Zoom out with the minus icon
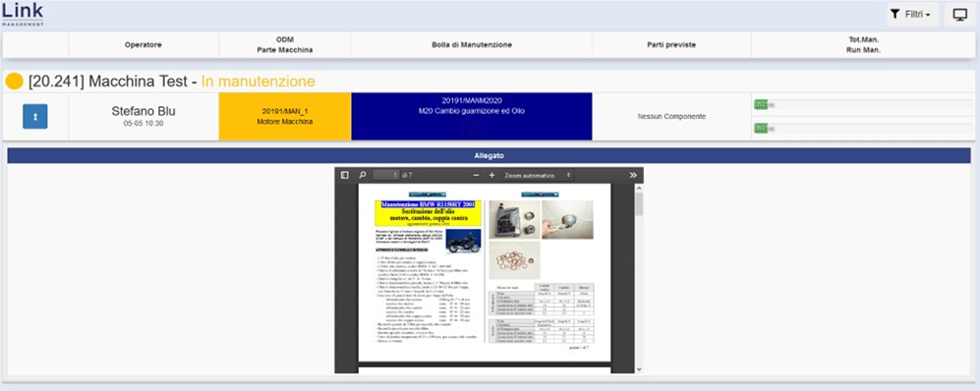 pyautogui.click(x=477, y=176)
